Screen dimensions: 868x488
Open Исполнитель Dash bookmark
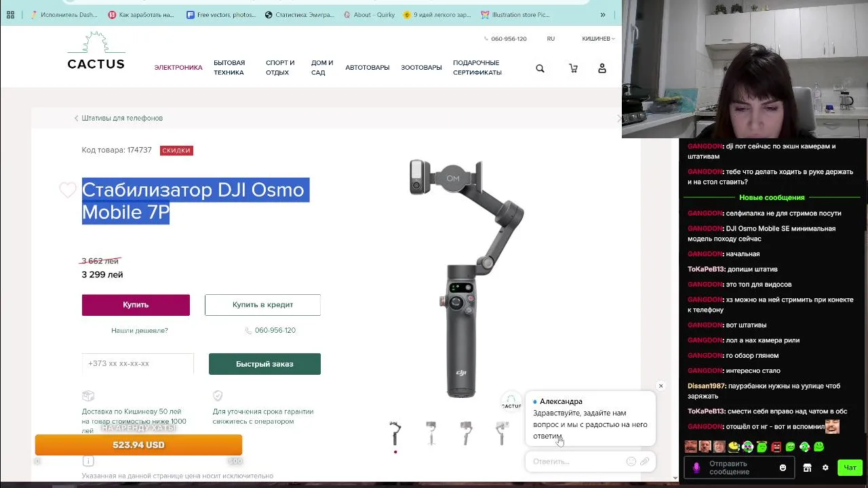tap(64, 14)
